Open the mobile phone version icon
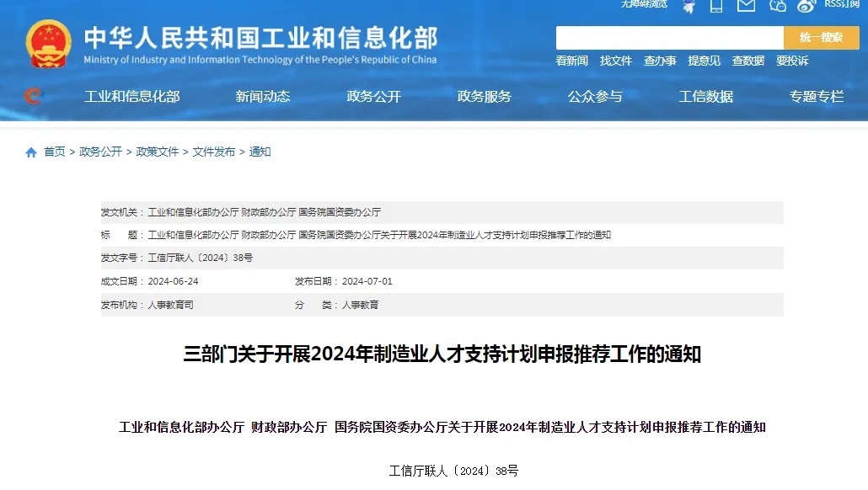868x490 pixels. click(716, 6)
